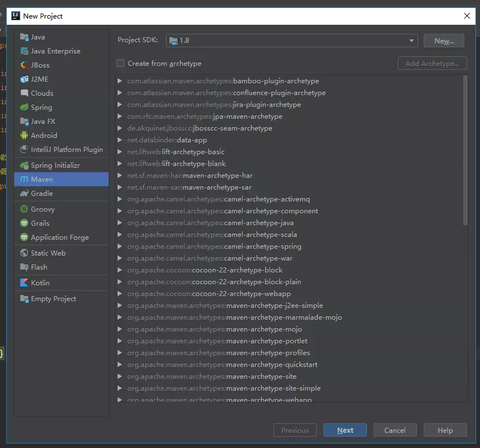Click the Clouds icon
480x448 pixels.
coord(24,93)
